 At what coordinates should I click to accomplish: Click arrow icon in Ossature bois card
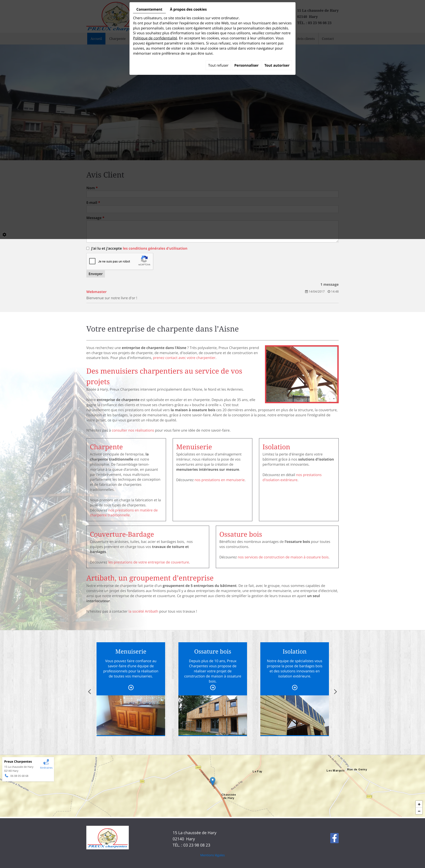(x=213, y=687)
